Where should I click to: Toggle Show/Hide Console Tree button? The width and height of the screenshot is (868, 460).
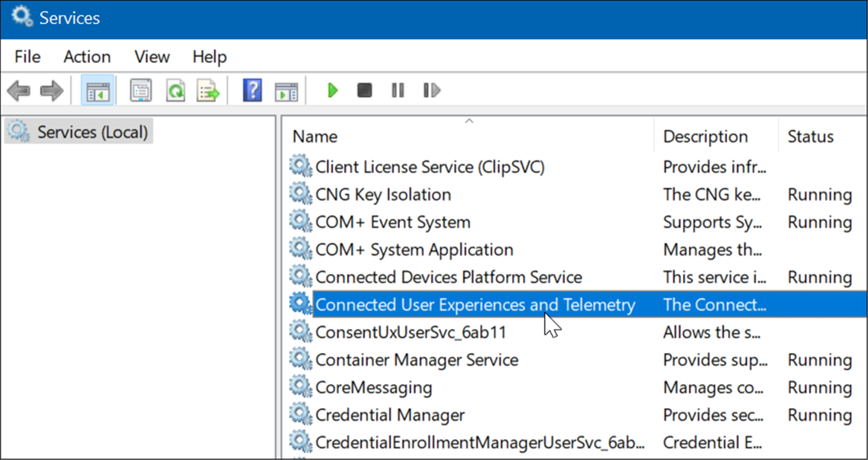coord(98,91)
